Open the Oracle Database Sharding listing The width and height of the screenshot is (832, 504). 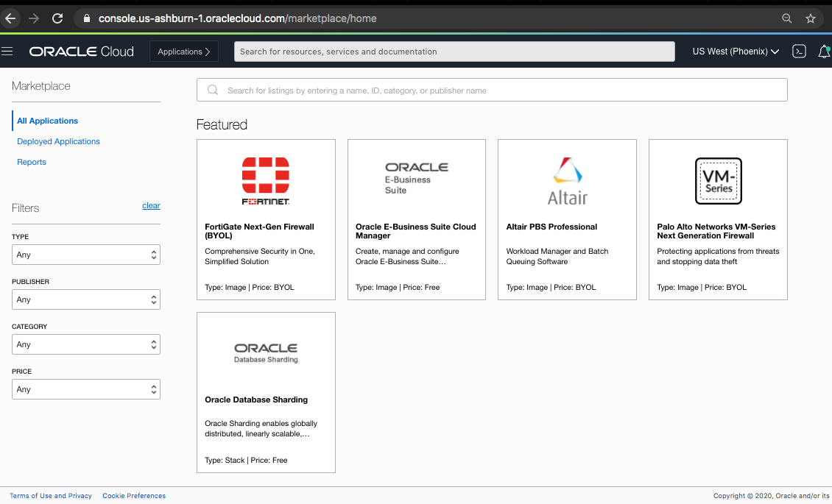tap(266, 391)
